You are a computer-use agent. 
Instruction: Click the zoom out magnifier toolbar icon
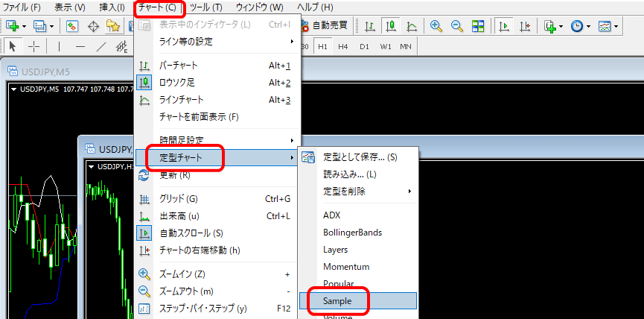456,26
